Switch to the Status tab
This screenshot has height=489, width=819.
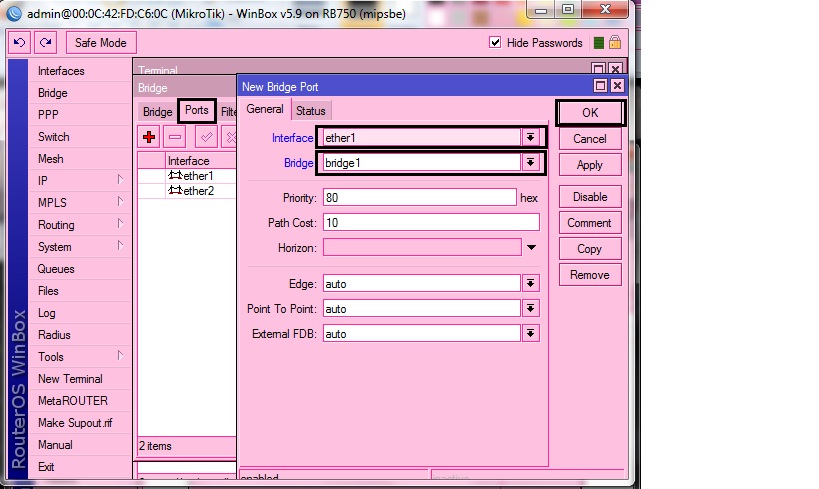click(311, 111)
